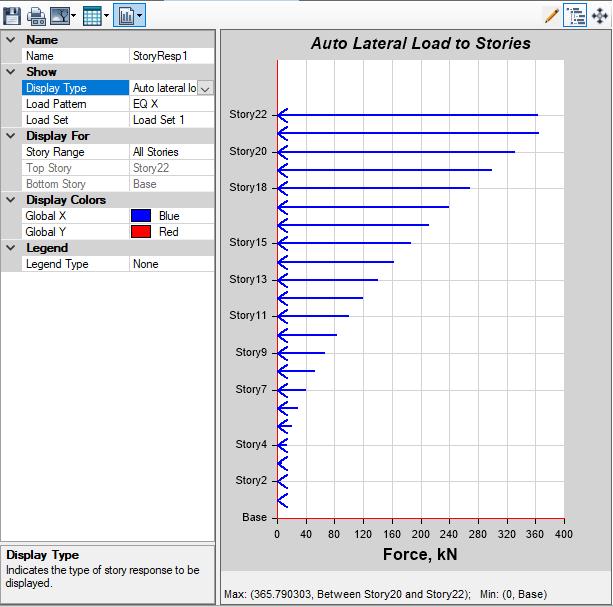Click the Story15 axis label
Viewport: 613px width, 607px height.
tap(248, 242)
